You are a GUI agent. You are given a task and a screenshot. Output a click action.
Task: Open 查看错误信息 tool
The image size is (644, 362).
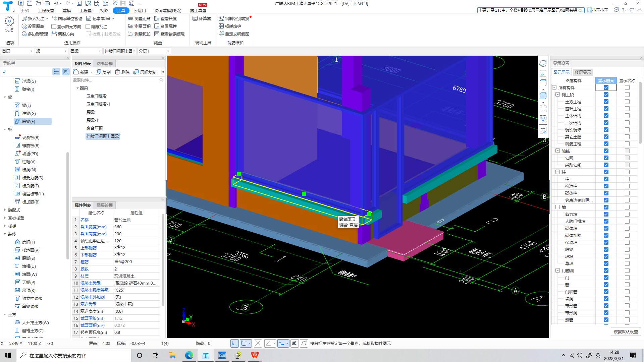pyautogui.click(x=170, y=34)
